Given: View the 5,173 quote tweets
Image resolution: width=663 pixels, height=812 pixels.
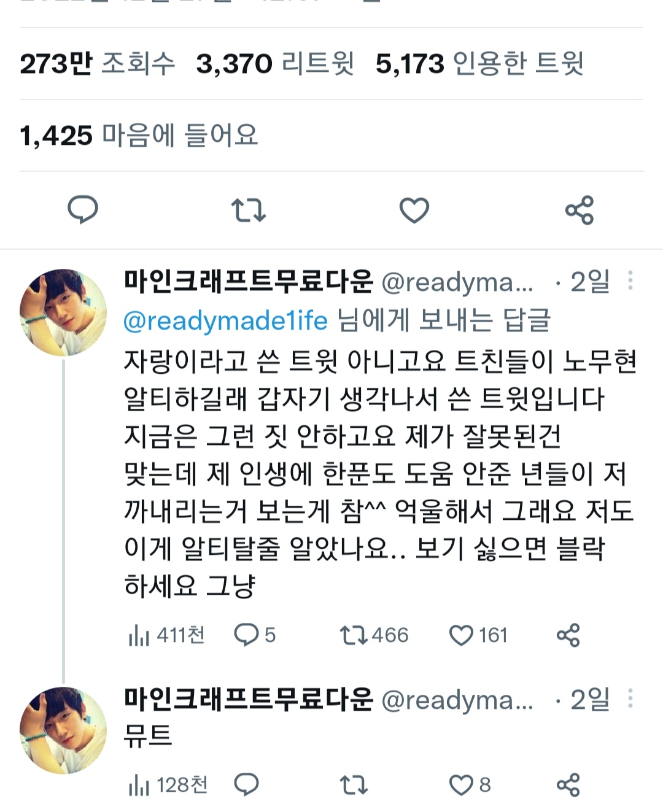Looking at the screenshot, I should tap(479, 64).
